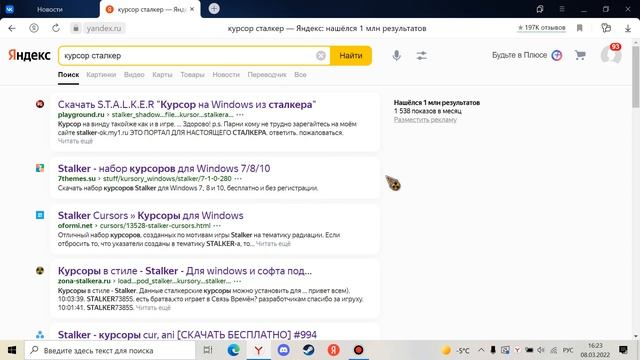
Task: Open the 'Все' services tab
Action: click(x=300, y=75)
